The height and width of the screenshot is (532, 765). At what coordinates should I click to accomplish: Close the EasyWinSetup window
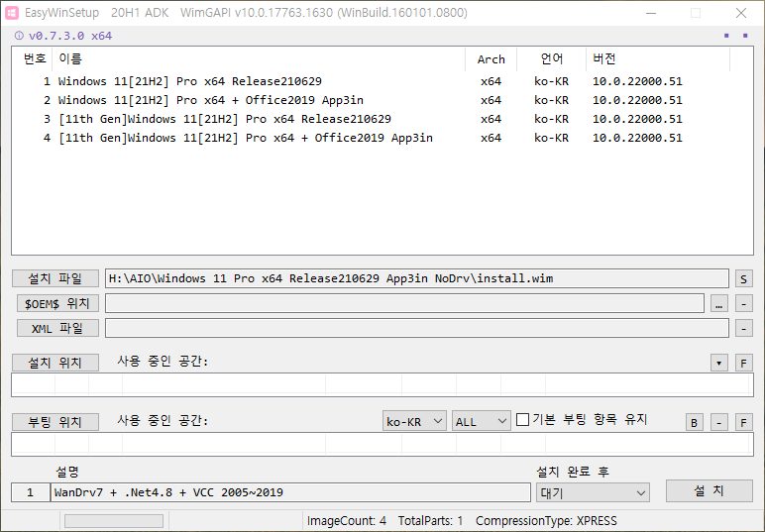coord(741,13)
